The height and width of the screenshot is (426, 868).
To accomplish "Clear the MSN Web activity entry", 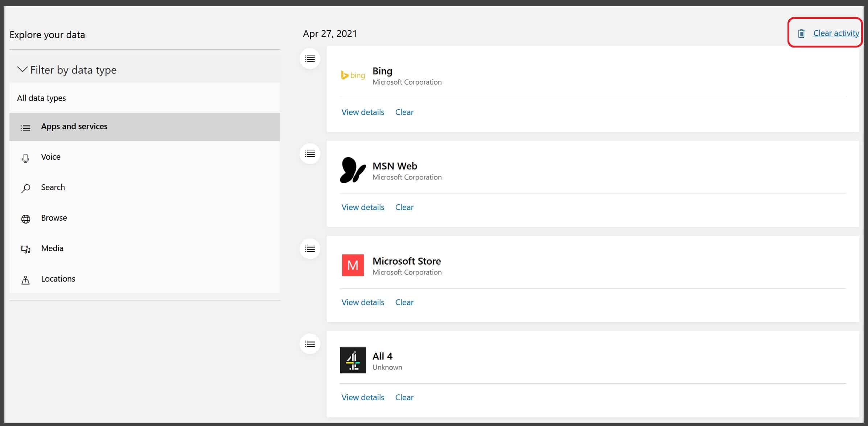I will coord(404,207).
